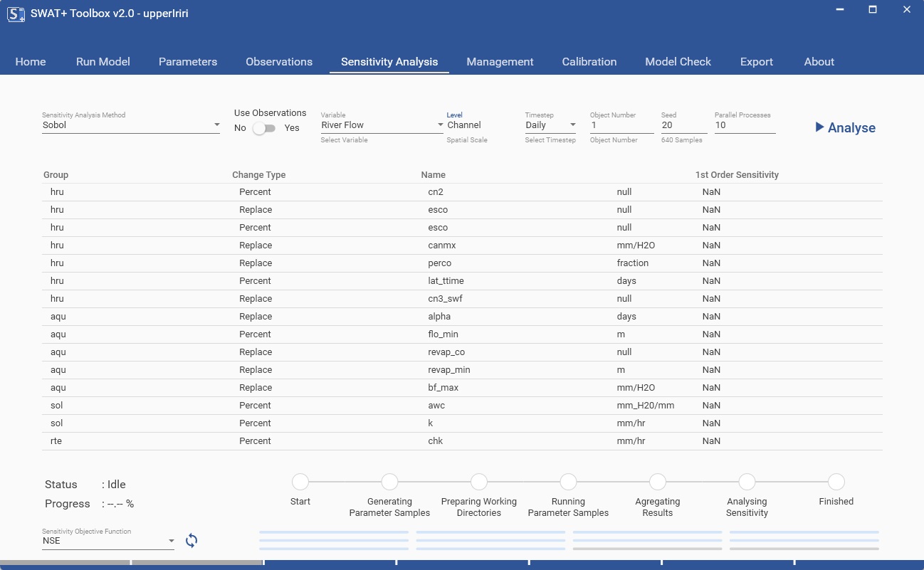Click the Change Type column header
The height and width of the screenshot is (570, 924).
coord(259,175)
